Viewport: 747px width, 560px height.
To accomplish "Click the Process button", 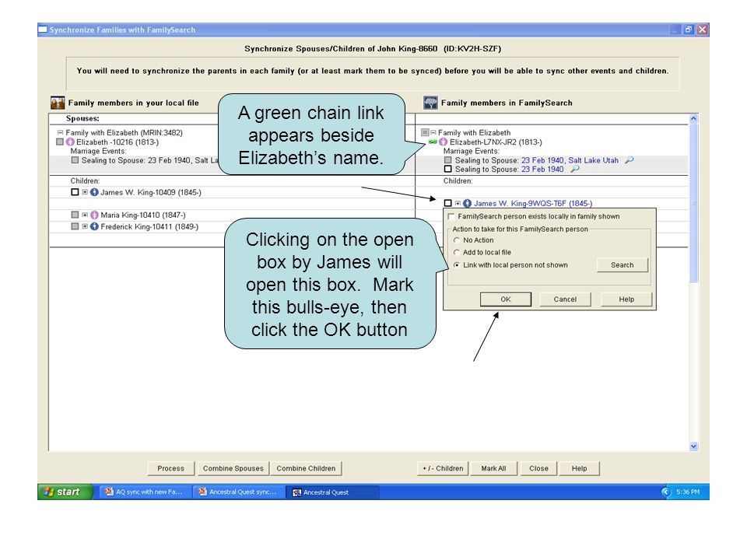I will coord(171,468).
